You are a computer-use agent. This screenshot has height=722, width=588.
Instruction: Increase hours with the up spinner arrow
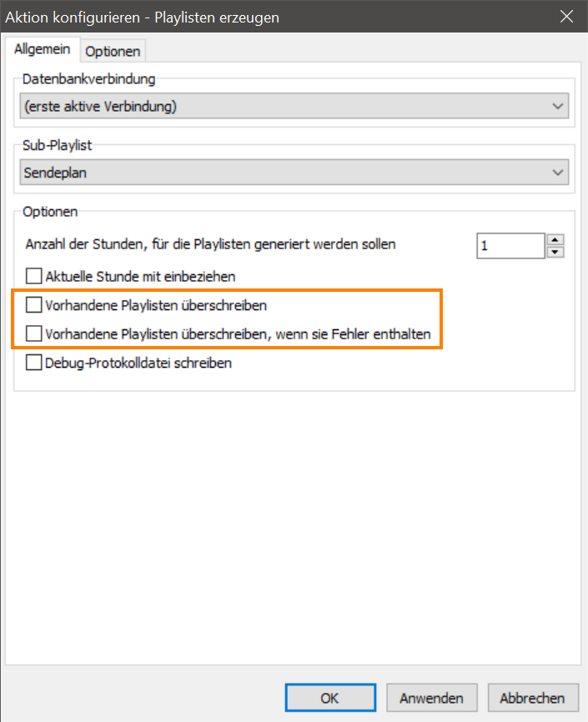[x=555, y=240]
